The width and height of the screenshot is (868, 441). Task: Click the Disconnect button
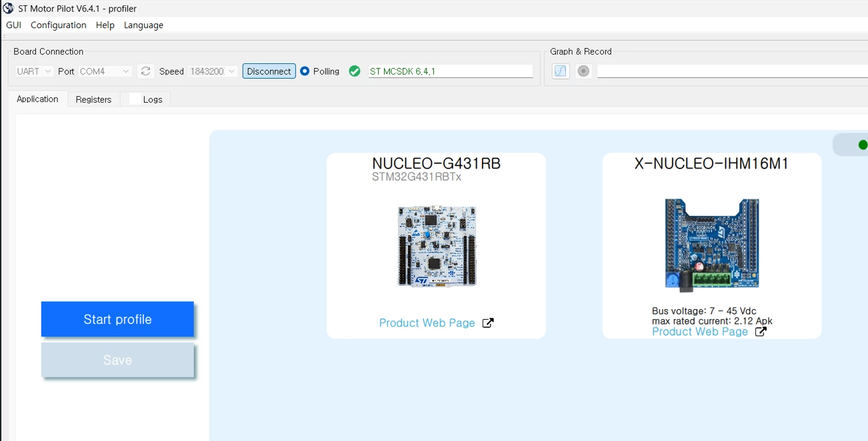click(269, 71)
